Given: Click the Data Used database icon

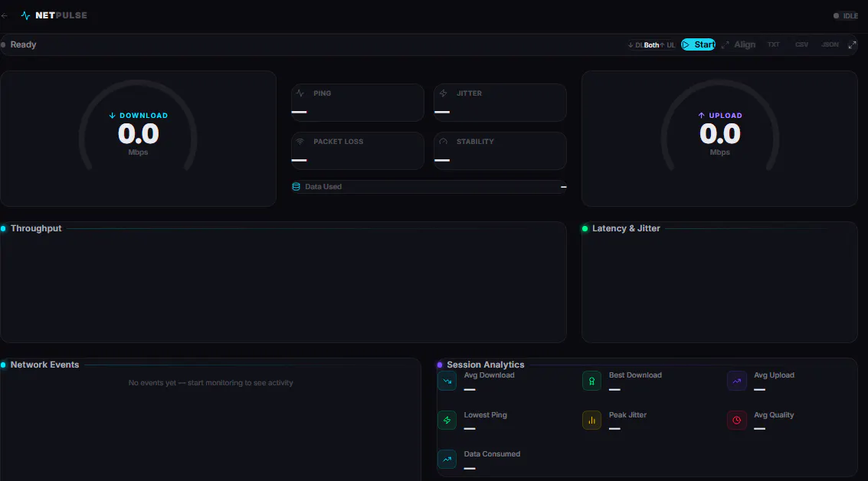Looking at the screenshot, I should point(296,187).
